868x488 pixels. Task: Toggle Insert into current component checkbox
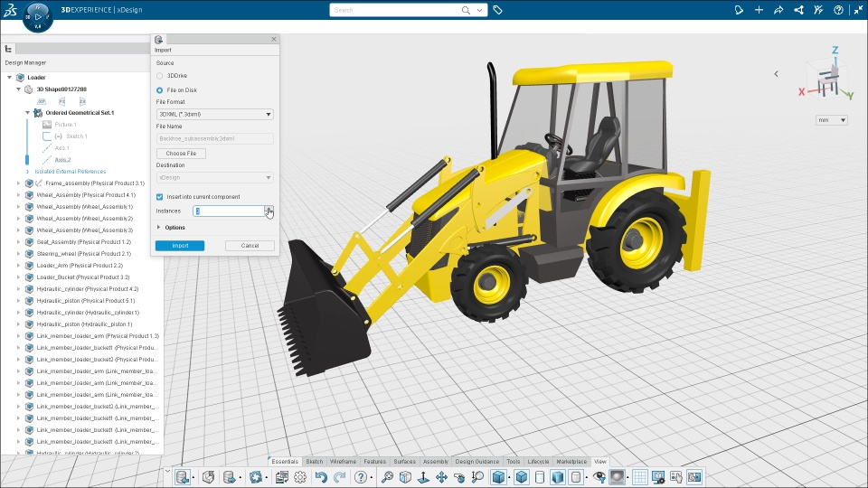point(159,197)
